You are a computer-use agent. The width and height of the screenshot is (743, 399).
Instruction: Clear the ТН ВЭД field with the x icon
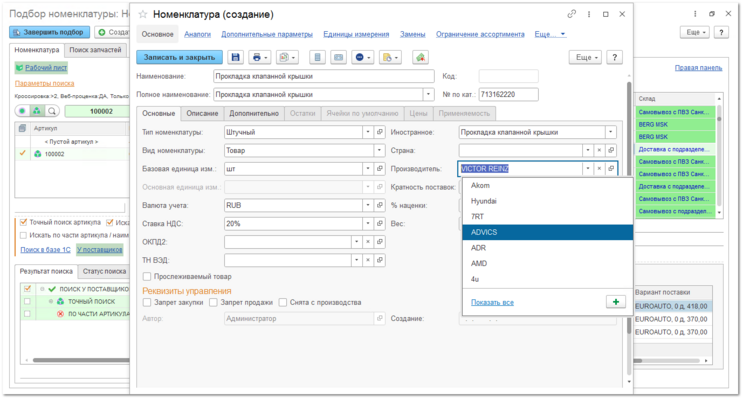tap(368, 260)
